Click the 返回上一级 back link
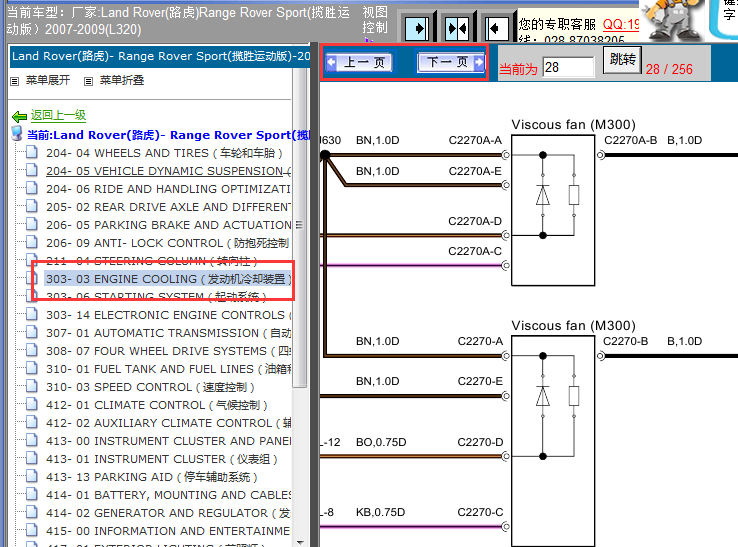This screenshot has width=738, height=547. (x=58, y=115)
